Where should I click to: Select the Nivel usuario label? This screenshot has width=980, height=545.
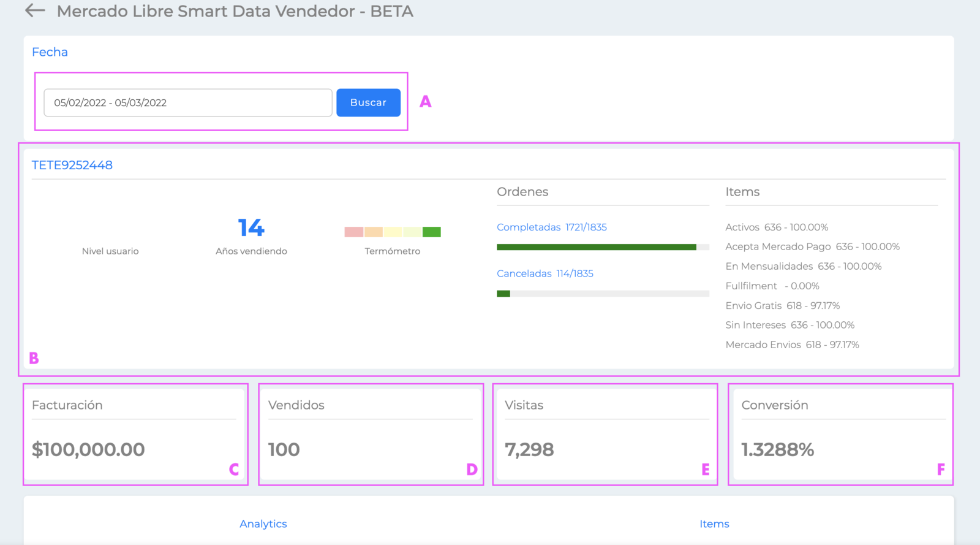[x=110, y=251]
